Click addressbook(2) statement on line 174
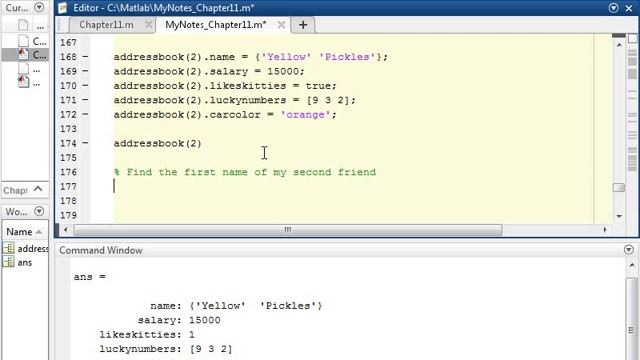 click(158, 144)
